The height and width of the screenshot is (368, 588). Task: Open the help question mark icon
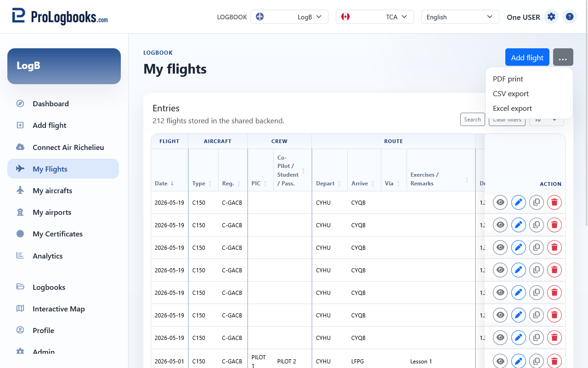tap(570, 17)
